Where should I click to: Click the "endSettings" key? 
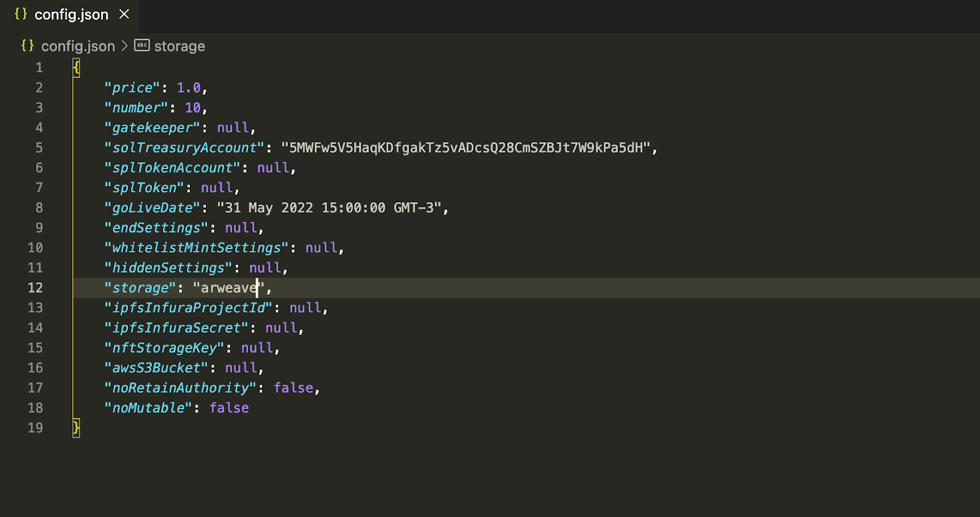click(x=156, y=228)
